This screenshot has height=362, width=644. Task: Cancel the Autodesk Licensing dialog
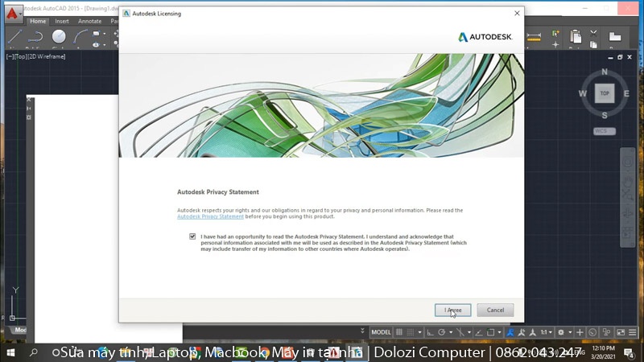pyautogui.click(x=495, y=310)
